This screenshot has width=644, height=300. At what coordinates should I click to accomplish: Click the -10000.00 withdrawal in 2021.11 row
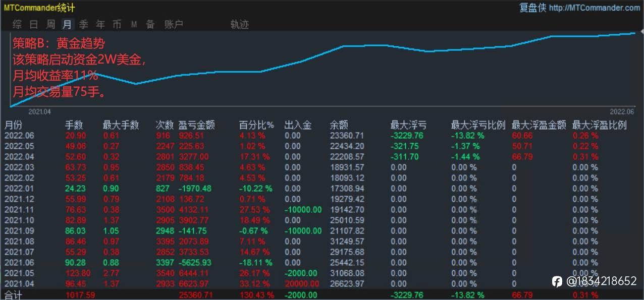point(303,210)
